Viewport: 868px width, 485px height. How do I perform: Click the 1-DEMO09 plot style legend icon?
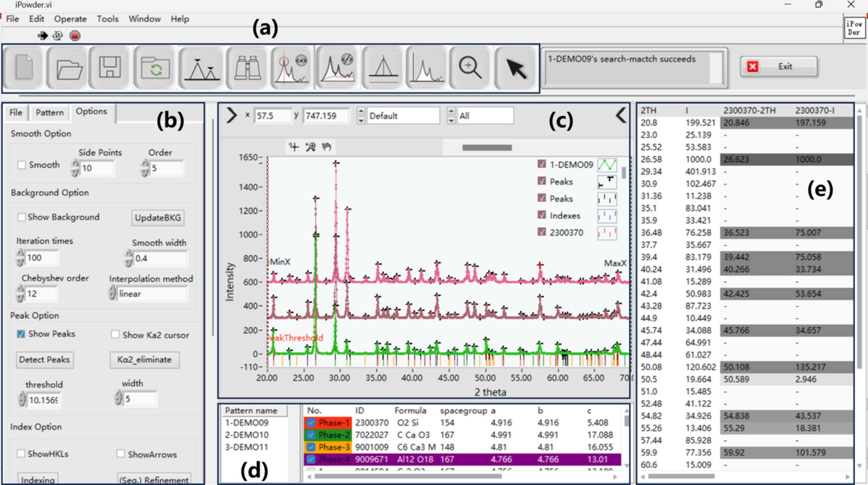click(607, 165)
